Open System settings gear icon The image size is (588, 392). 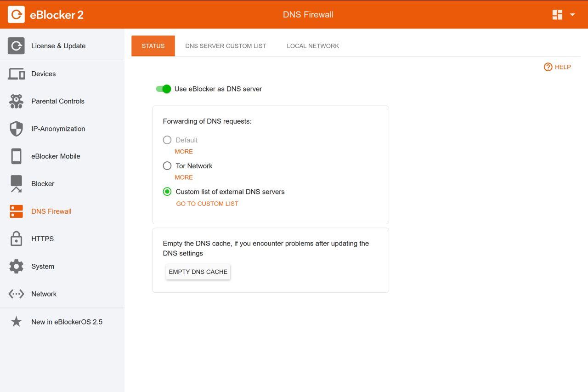click(16, 267)
